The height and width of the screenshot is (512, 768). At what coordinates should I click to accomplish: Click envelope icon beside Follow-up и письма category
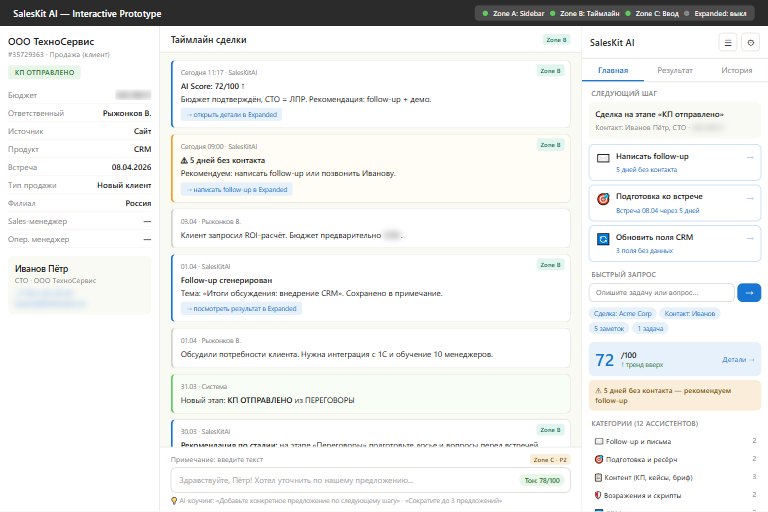point(599,441)
